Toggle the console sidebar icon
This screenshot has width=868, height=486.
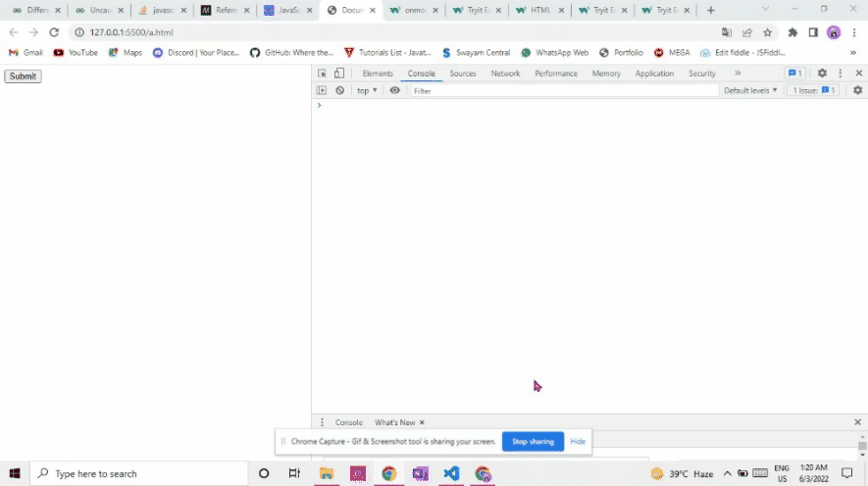point(322,90)
